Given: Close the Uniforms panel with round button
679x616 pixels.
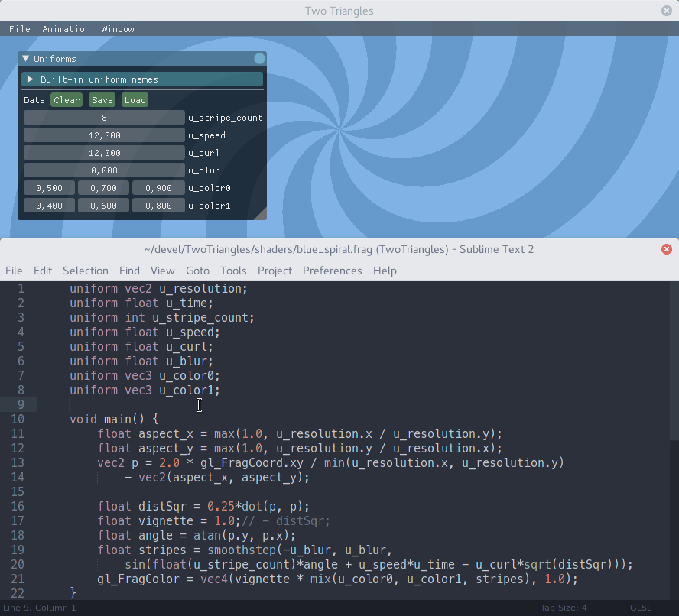Looking at the screenshot, I should 259,58.
